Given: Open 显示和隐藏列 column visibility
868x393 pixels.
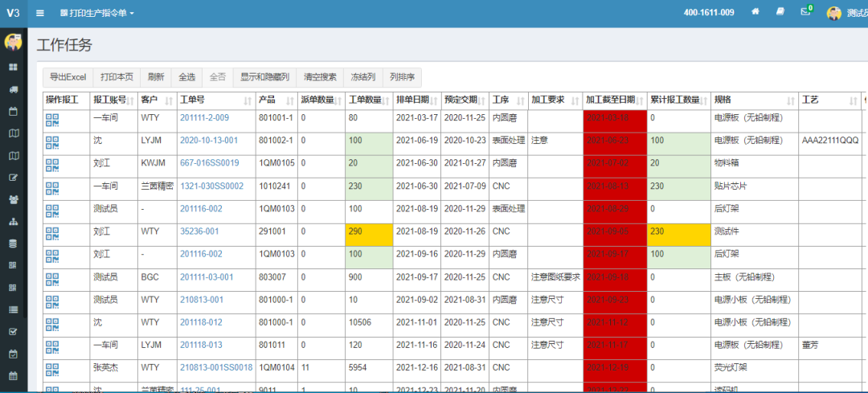Looking at the screenshot, I should (265, 77).
